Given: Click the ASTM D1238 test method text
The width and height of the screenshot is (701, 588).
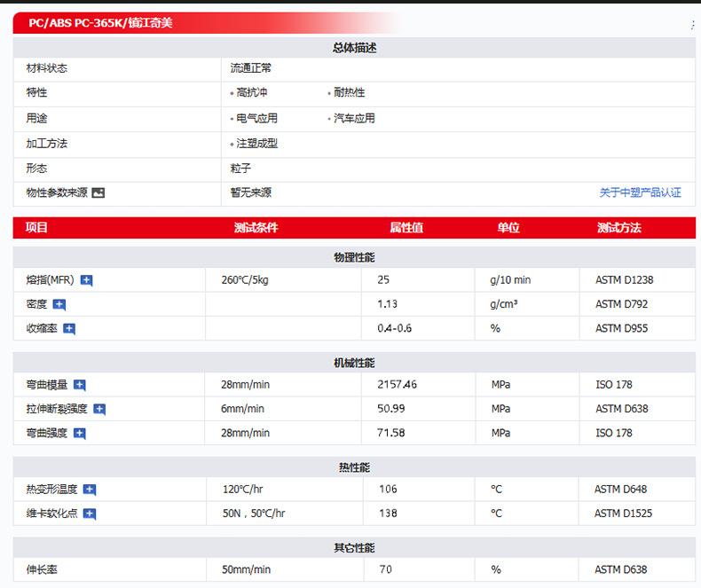Looking at the screenshot, I should click(x=624, y=280).
